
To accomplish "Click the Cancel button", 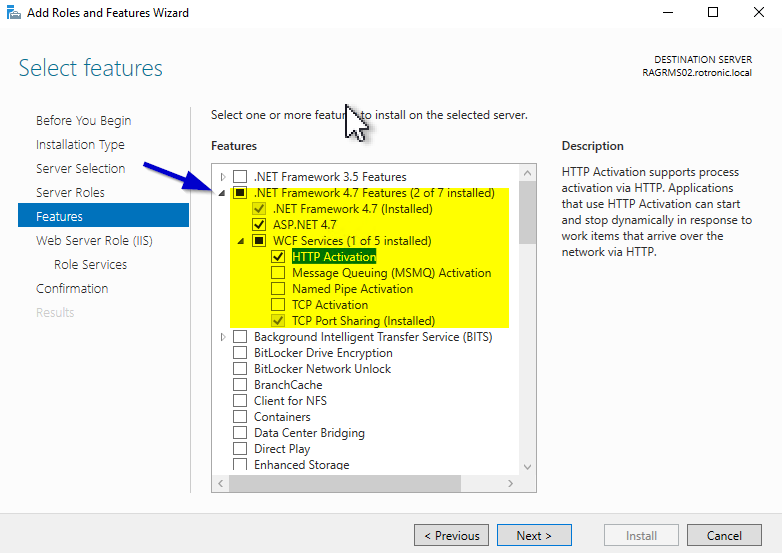I will [x=724, y=535].
